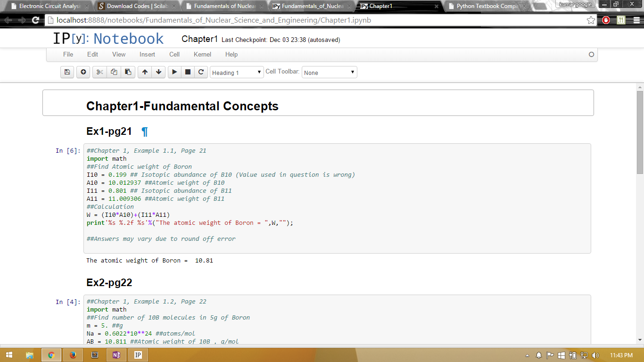644x362 pixels.
Task: Paste cell using clipboard icon
Action: click(x=128, y=72)
